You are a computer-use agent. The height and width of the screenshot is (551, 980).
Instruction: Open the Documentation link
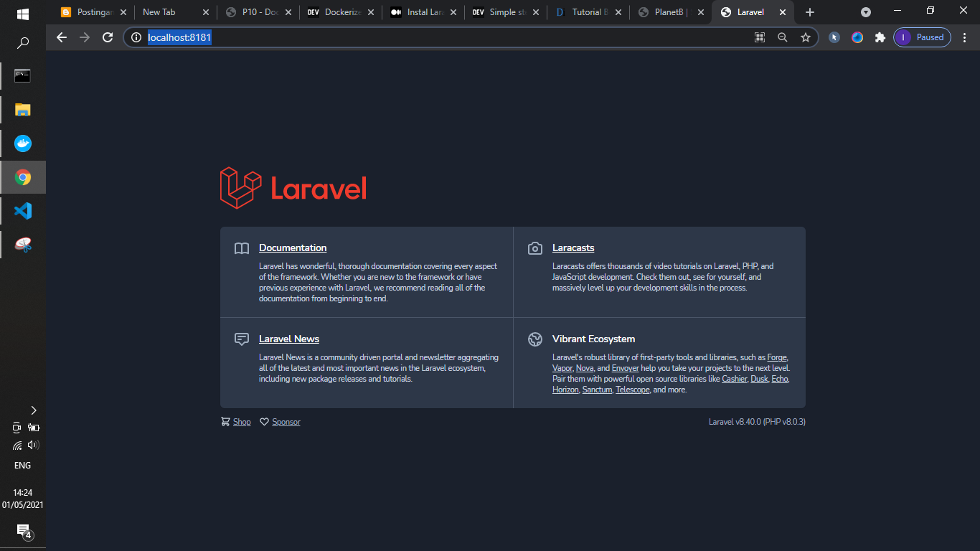coord(293,248)
